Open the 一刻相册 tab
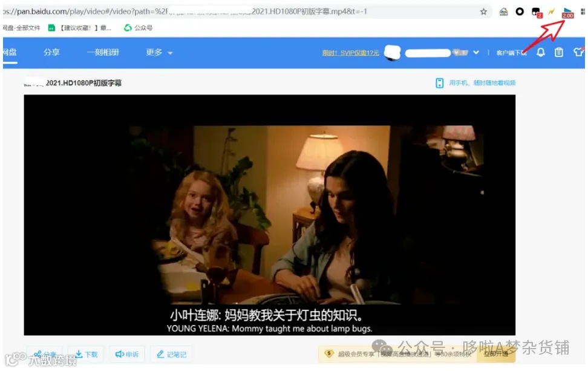 pos(103,53)
